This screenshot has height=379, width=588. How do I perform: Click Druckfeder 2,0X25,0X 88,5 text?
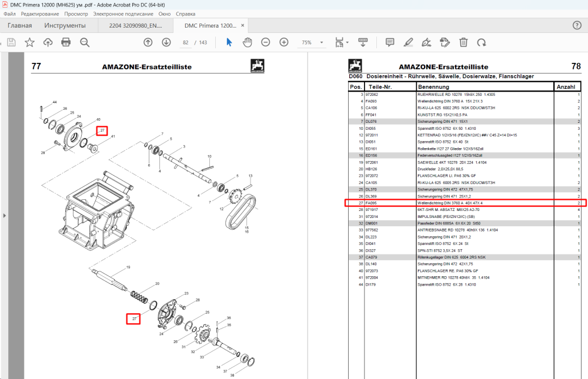click(440, 169)
